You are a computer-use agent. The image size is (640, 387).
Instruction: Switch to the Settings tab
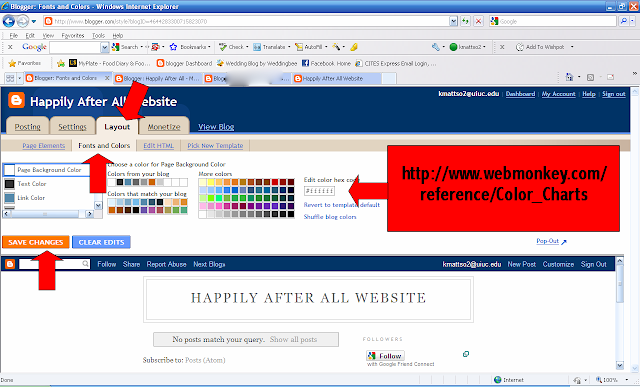73,127
